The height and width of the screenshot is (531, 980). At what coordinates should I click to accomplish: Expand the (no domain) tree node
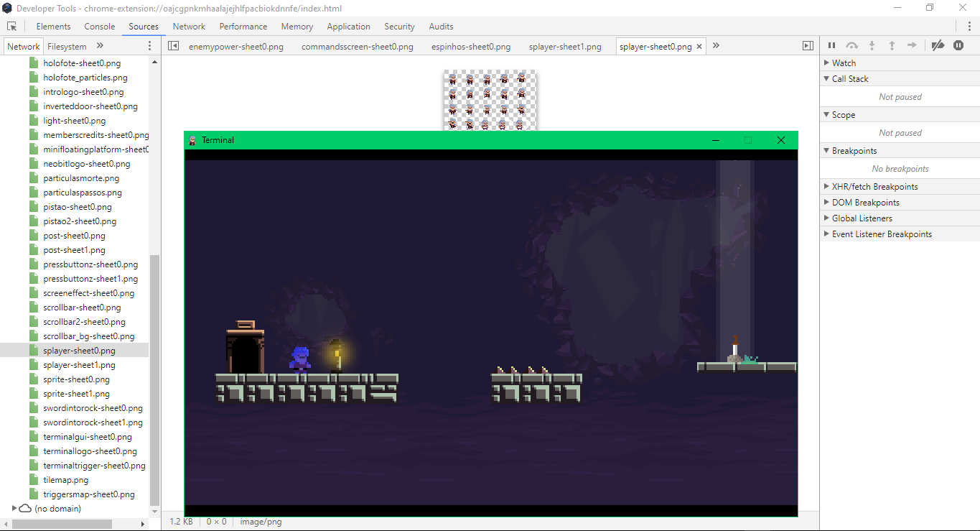point(14,509)
